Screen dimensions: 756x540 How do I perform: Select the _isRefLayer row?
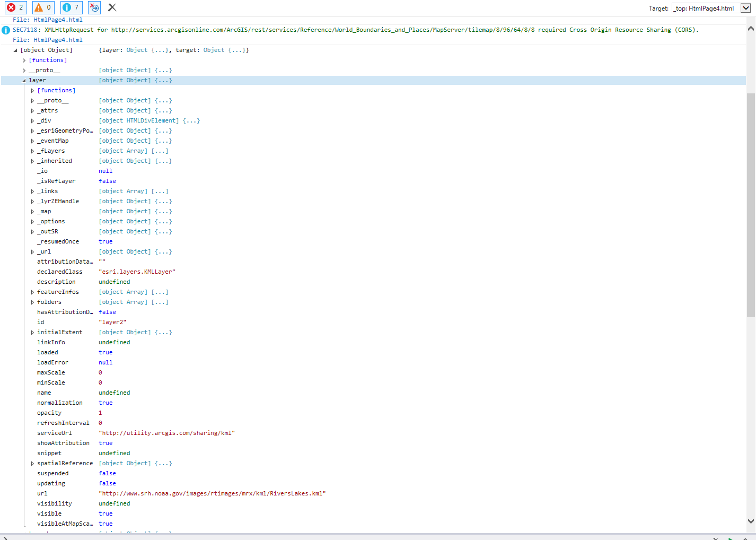click(x=373, y=181)
